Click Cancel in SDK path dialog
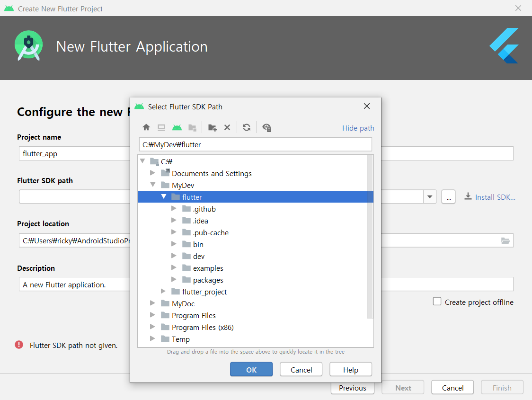532x400 pixels. (x=301, y=369)
